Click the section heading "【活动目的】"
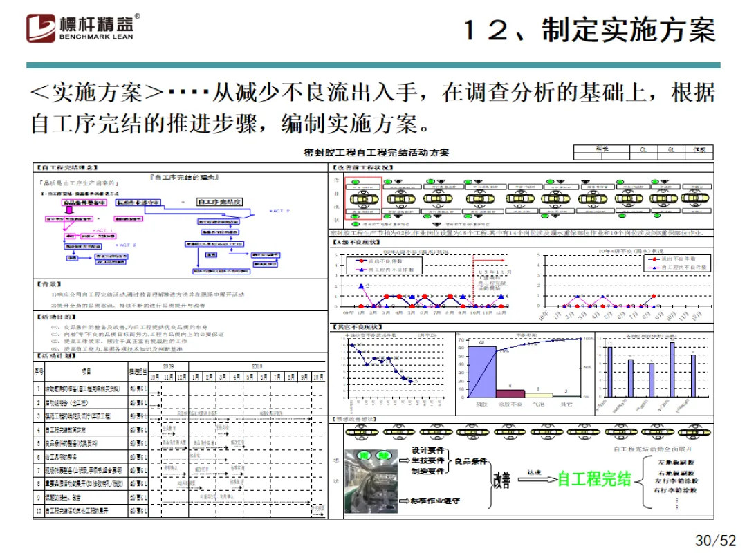 pos(56,317)
